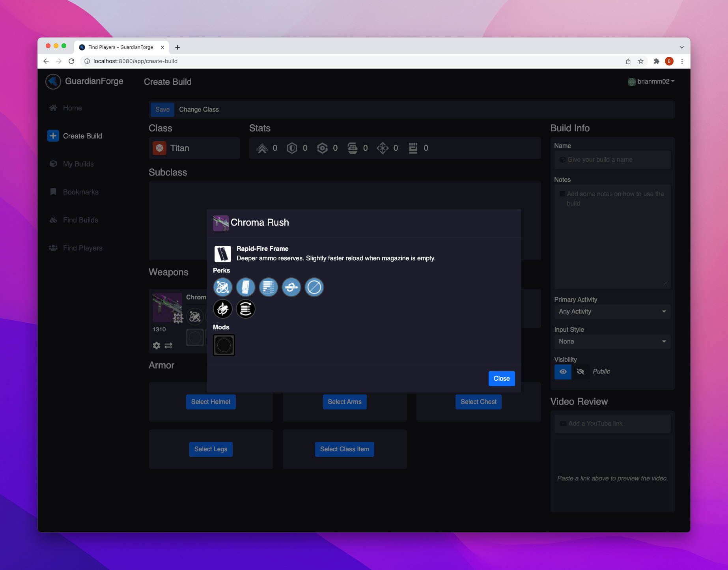Image resolution: width=728 pixels, height=570 pixels.
Task: Click the browser share icon
Action: pyautogui.click(x=628, y=61)
